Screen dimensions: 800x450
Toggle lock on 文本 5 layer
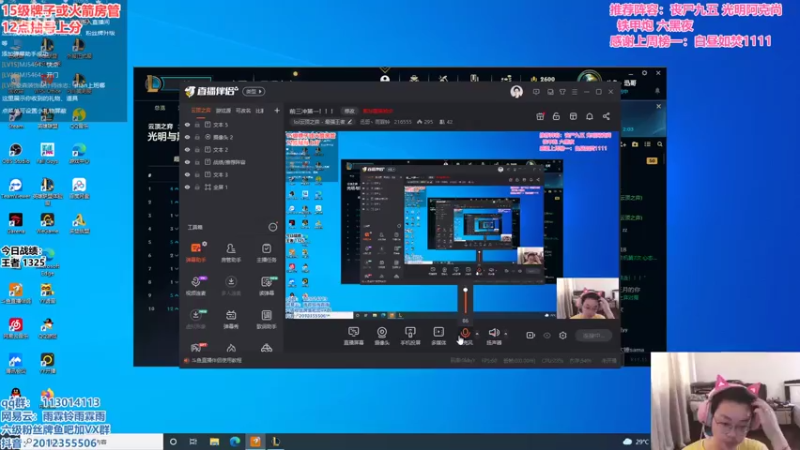pyautogui.click(x=197, y=124)
